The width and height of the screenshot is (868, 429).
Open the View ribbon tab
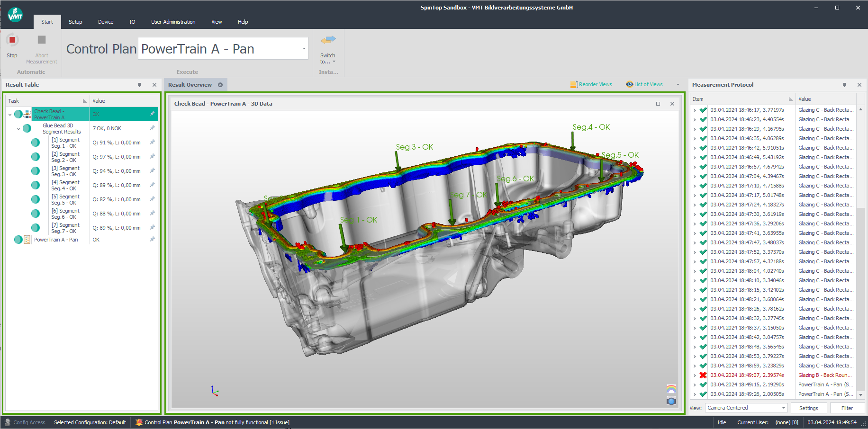(217, 22)
